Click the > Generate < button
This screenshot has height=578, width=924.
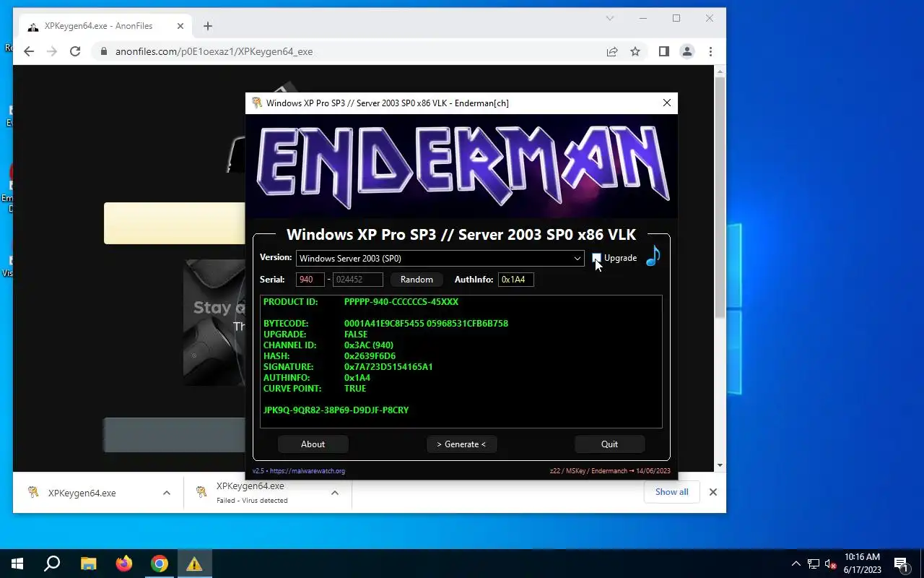(x=461, y=444)
